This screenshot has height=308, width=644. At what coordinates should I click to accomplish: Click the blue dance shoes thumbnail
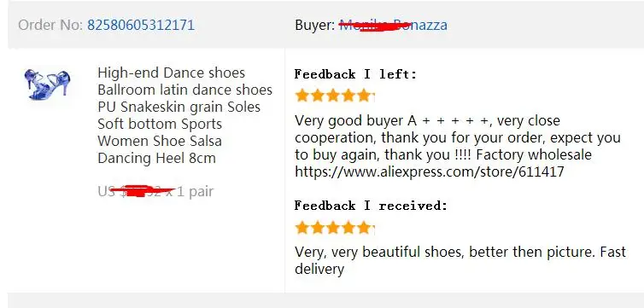47,84
